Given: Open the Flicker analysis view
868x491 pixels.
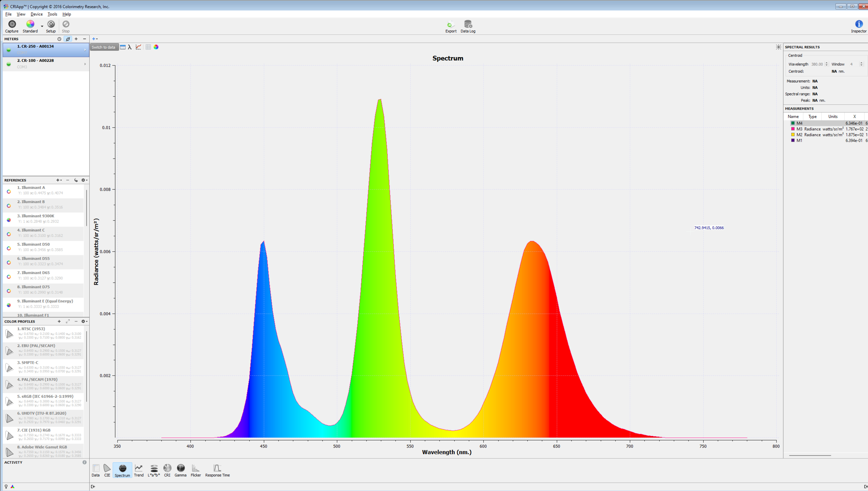Looking at the screenshot, I should pos(195,468).
